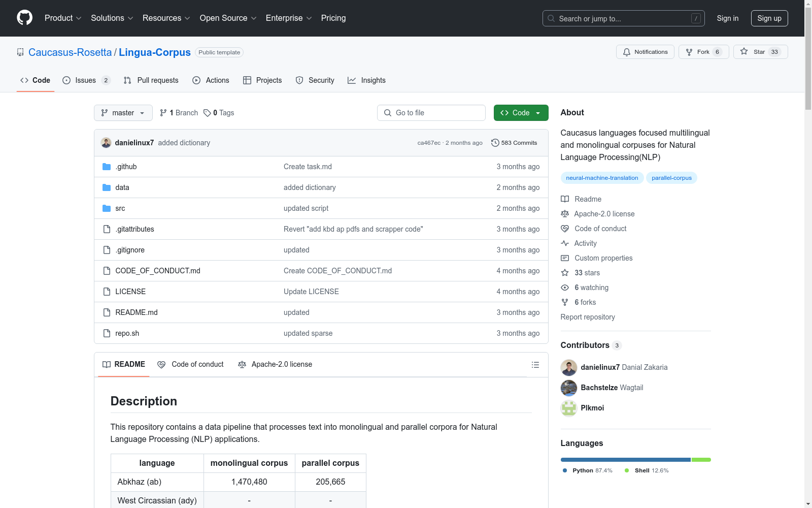
Task: View the 583 Commits history
Action: click(x=514, y=143)
